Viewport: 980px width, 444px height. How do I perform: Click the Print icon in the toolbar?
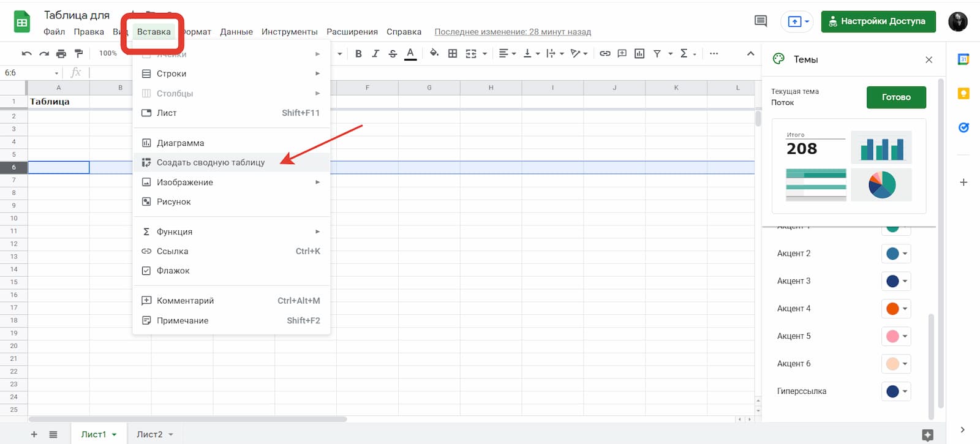coord(61,54)
